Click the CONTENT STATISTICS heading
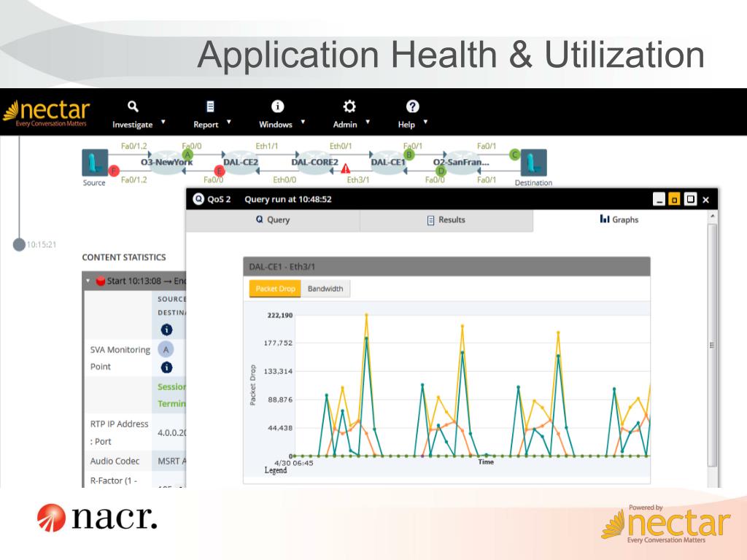Image resolution: width=747 pixels, height=560 pixels. click(x=124, y=257)
